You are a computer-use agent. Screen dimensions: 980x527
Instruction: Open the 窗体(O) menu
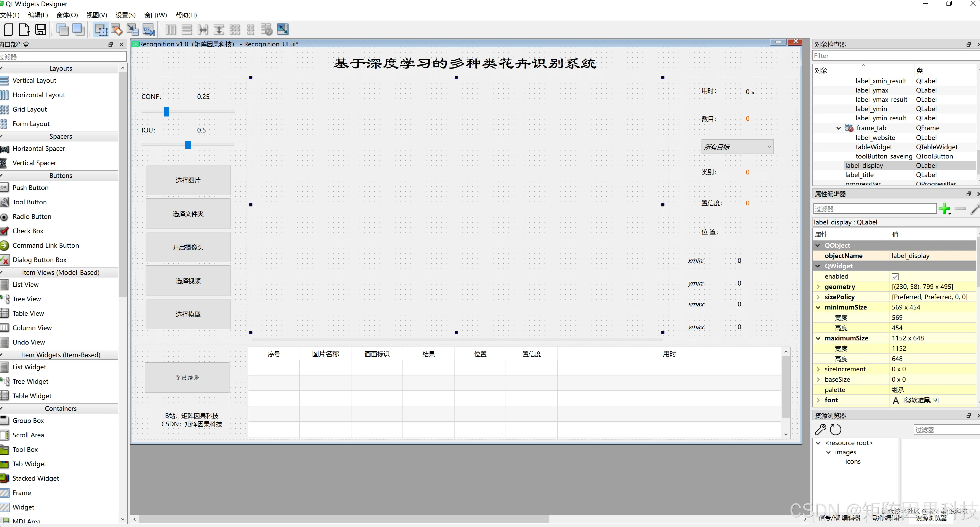pos(67,15)
